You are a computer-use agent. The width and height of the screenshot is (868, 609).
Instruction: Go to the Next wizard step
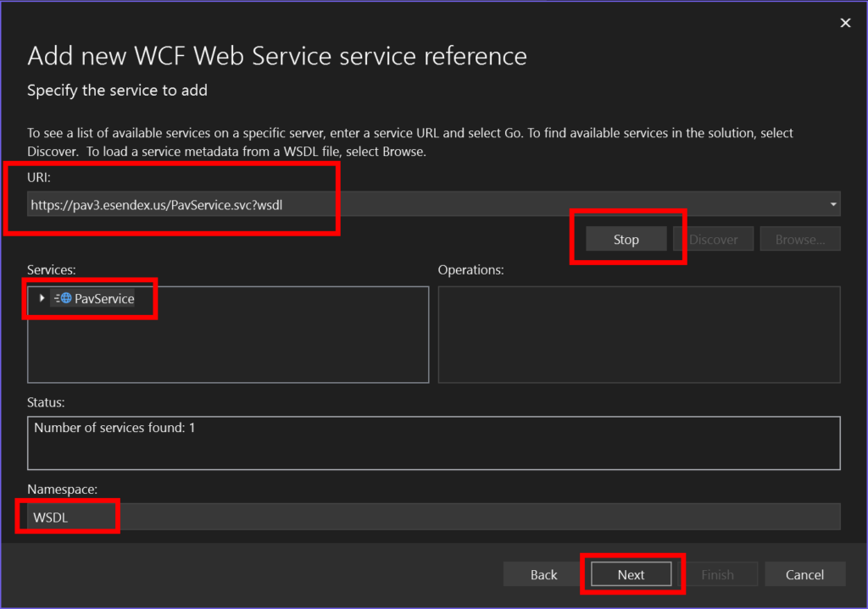[x=631, y=574]
